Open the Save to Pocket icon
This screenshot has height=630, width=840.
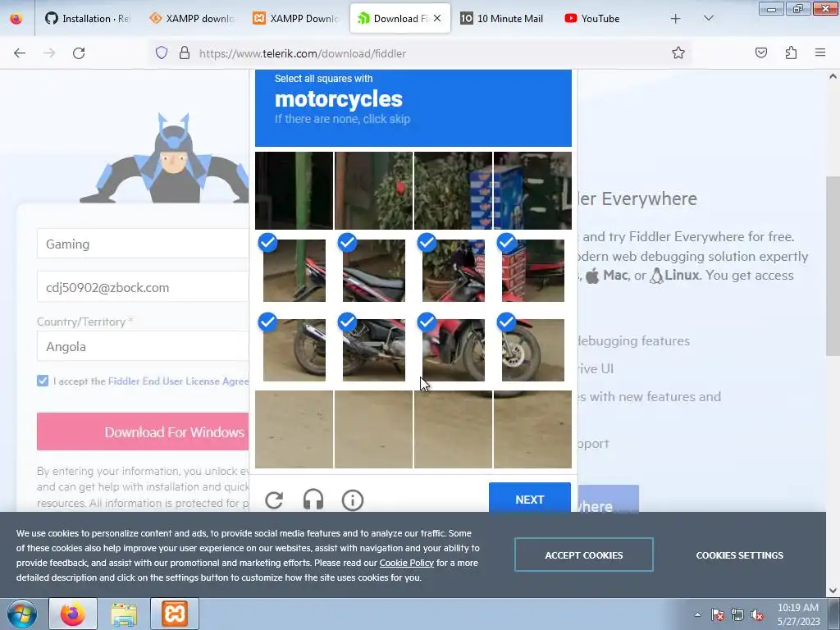(x=761, y=53)
